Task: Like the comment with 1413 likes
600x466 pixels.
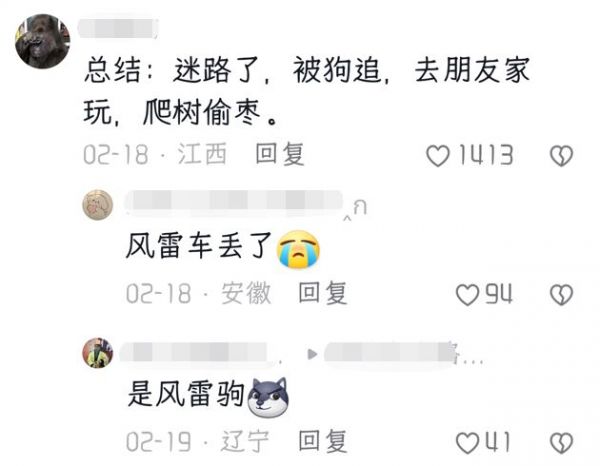Action: [x=438, y=156]
